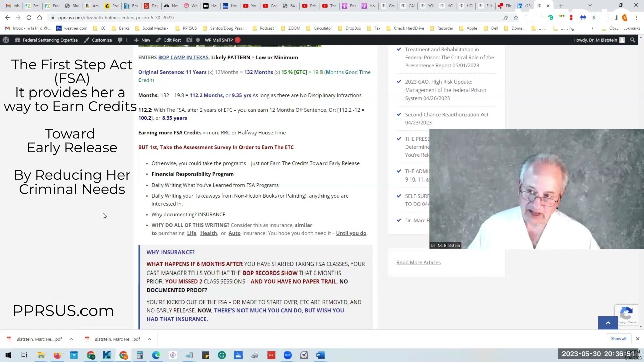Open a new browser tab with plus button
This screenshot has width=644, height=362.
561,6
